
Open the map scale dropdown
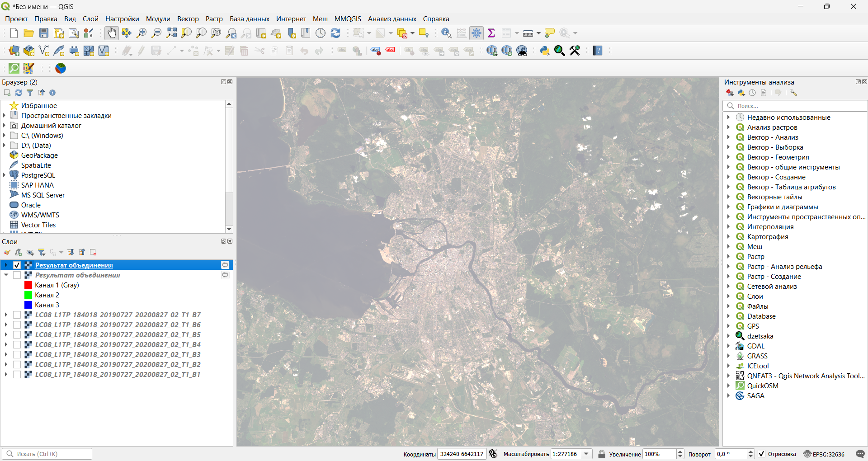(x=586, y=454)
